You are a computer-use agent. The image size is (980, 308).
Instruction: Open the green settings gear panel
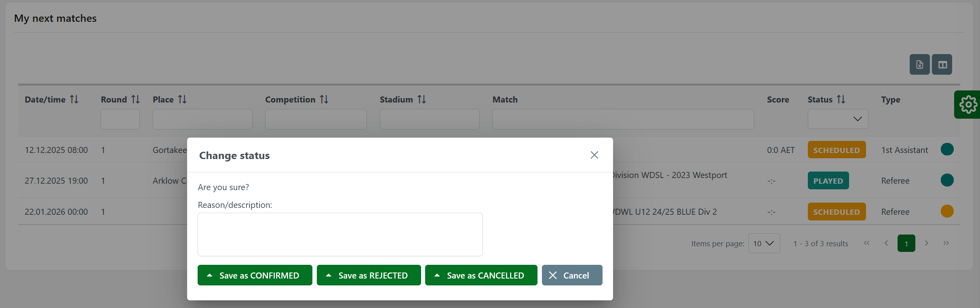[968, 105]
